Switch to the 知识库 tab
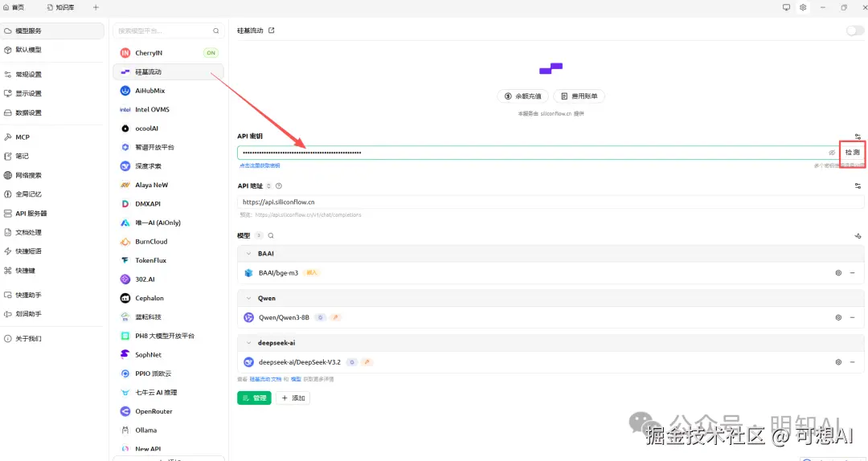The width and height of the screenshot is (868, 461). 61,7
